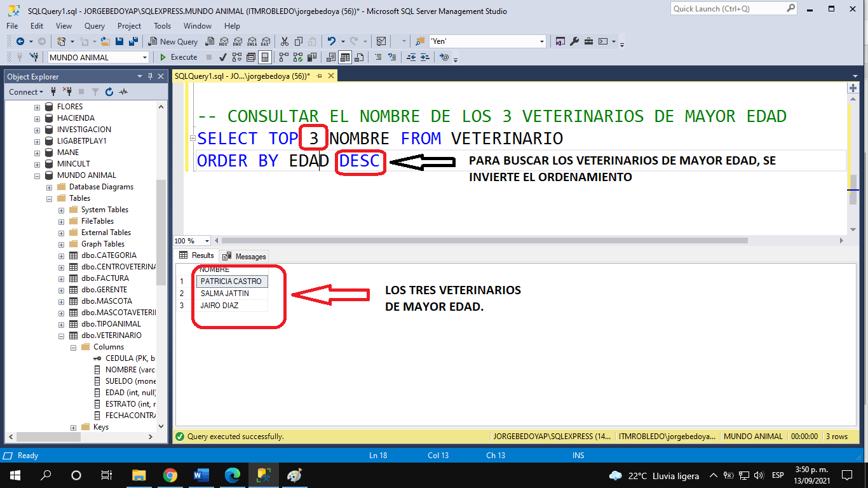Select the dbo.FACTURA table

(105, 278)
